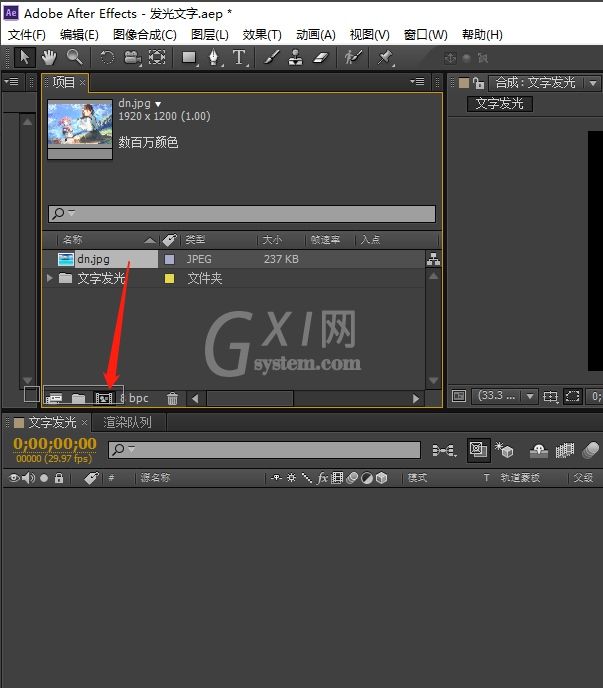Open Grid and Guide options button
The height and width of the screenshot is (688, 603).
point(550,397)
